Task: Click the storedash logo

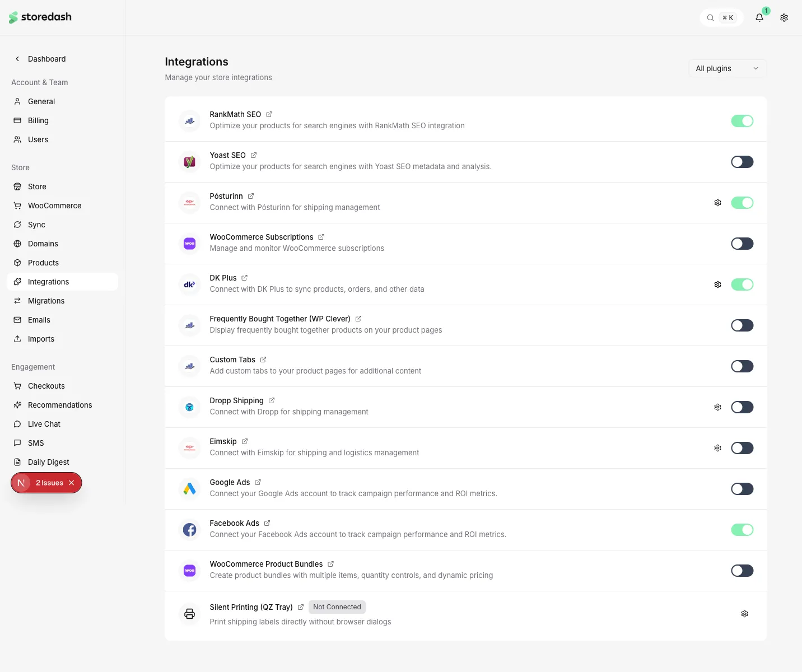Action: (x=40, y=17)
